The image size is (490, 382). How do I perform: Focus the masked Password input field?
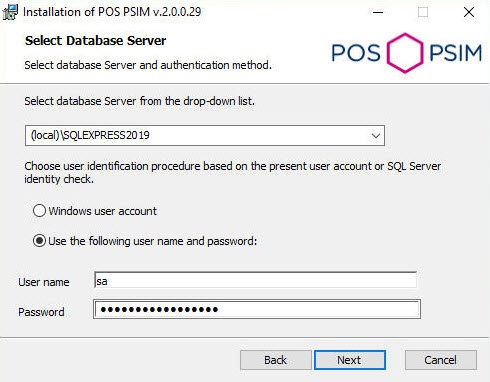point(257,309)
